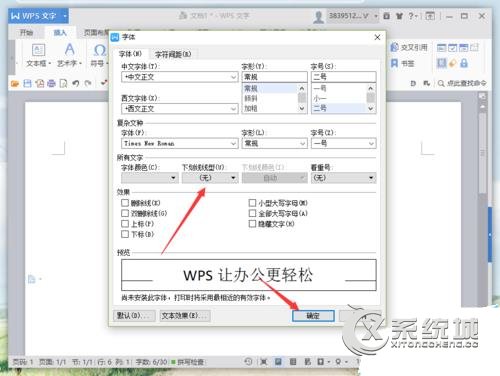The height and width of the screenshot is (376, 500).
Task: Click the font style (字形) input field
Action: point(274,77)
